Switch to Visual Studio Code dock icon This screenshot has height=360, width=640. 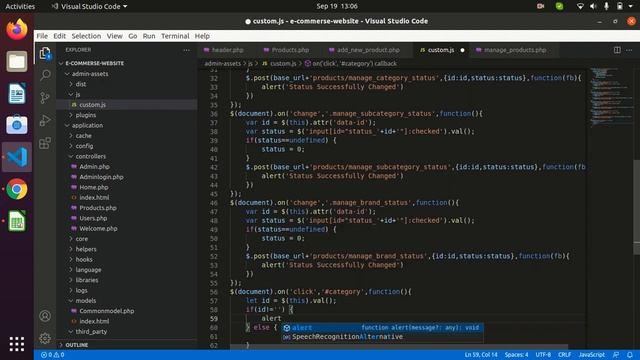[17, 157]
